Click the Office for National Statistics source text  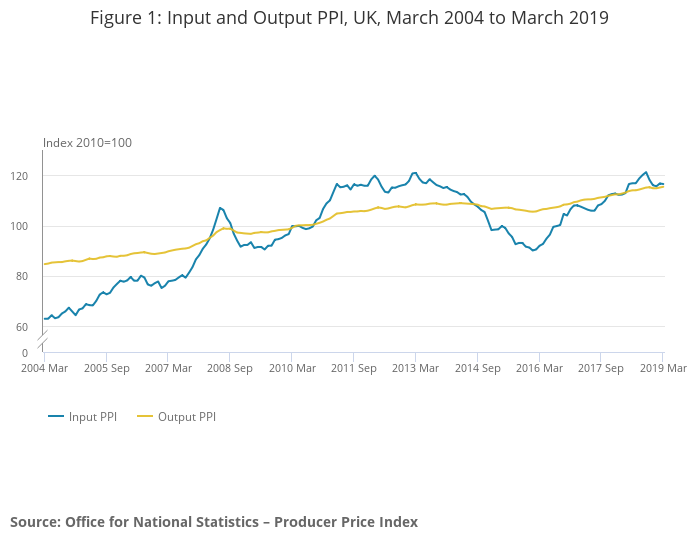214,522
